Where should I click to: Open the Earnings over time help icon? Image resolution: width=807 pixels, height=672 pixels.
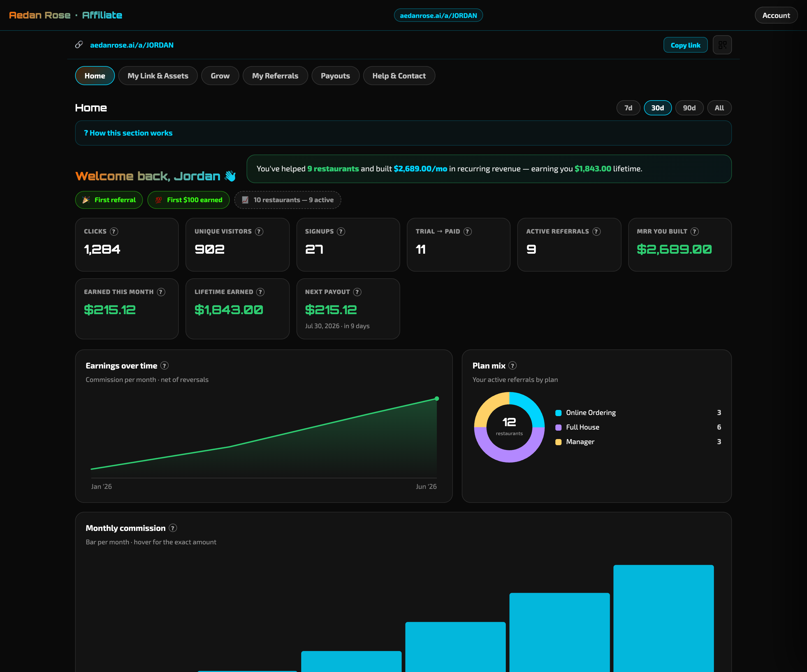[x=164, y=366]
